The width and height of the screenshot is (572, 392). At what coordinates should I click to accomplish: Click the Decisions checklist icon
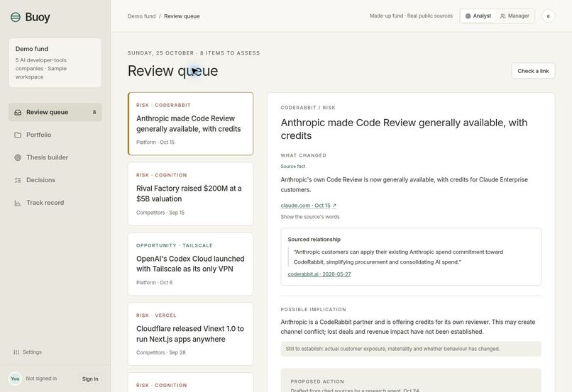click(18, 180)
